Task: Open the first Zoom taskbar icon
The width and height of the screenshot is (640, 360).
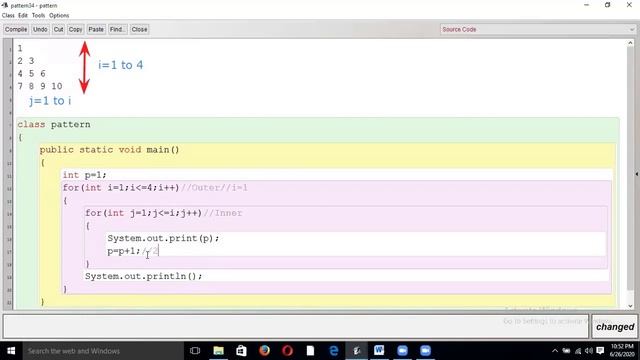Action: [x=402, y=351]
